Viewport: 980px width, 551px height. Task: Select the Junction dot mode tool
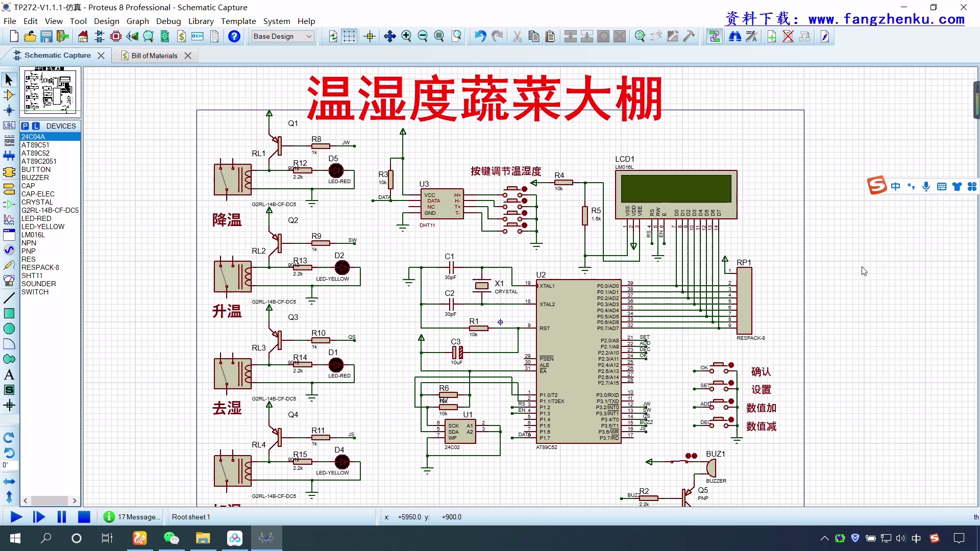[9, 110]
